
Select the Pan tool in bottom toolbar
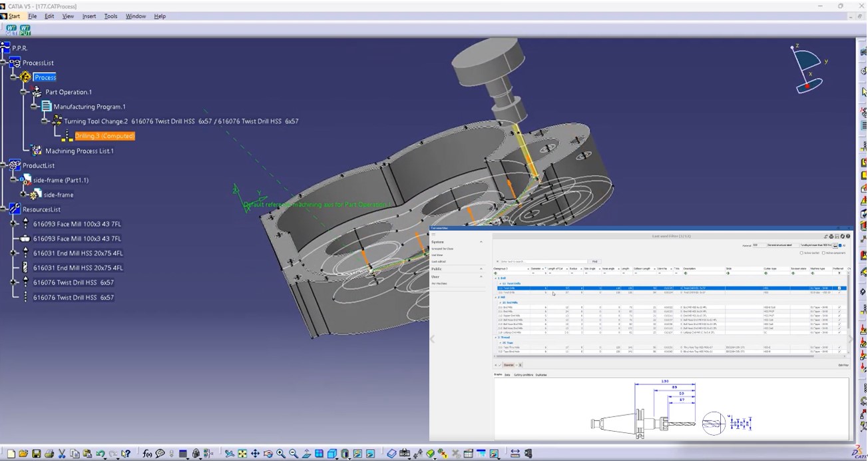point(255,454)
